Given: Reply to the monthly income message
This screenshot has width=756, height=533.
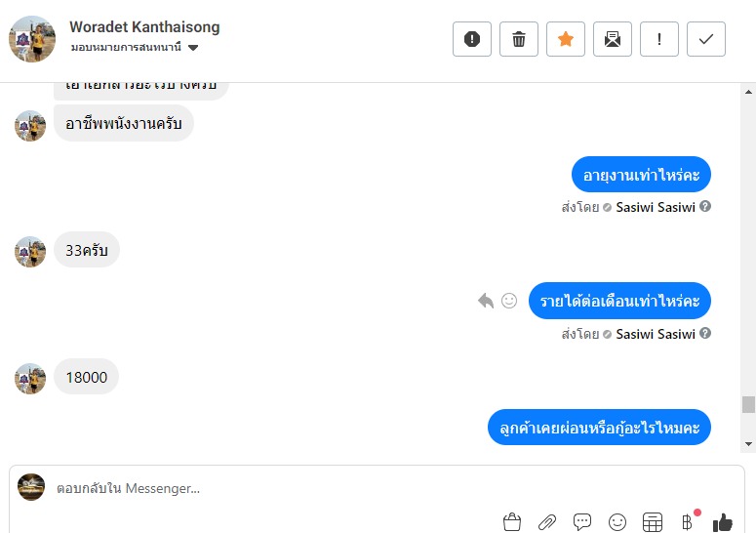Looking at the screenshot, I should pyautogui.click(x=486, y=301).
